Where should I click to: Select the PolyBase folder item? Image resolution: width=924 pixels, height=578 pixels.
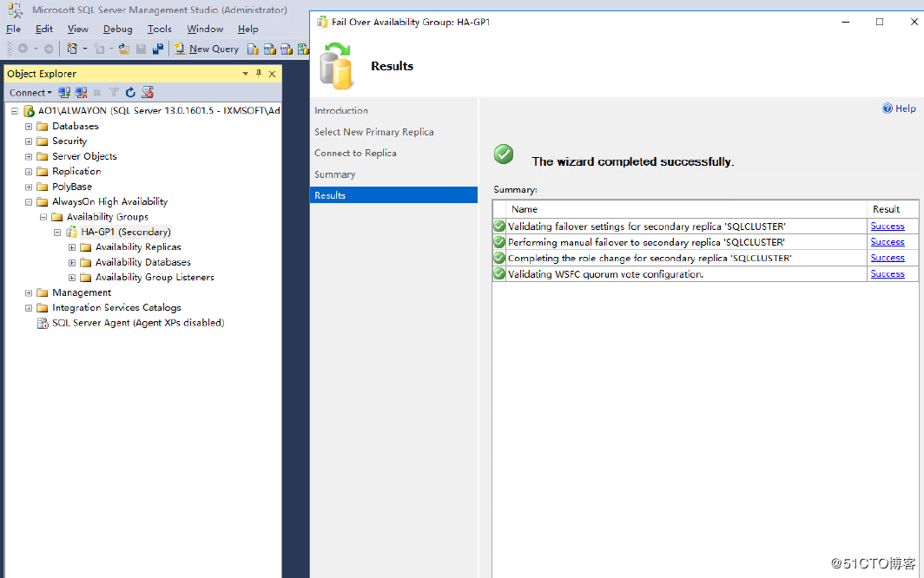tap(72, 187)
